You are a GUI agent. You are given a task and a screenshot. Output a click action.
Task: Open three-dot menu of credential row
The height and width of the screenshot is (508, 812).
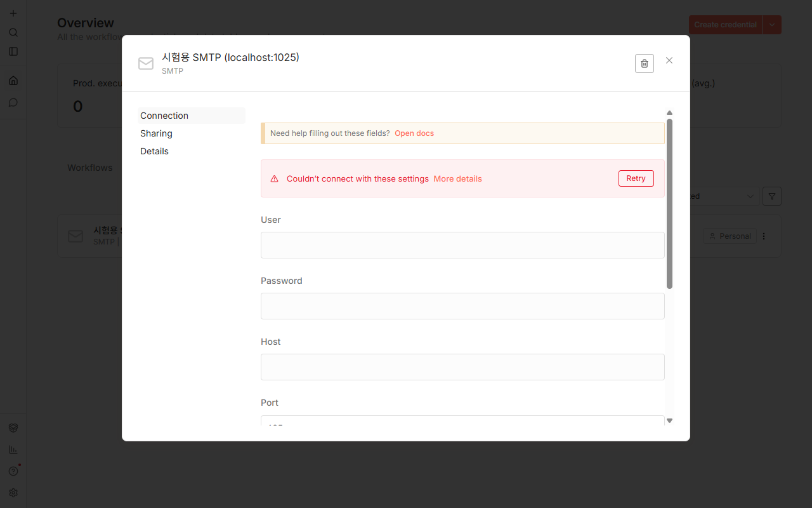(764, 236)
